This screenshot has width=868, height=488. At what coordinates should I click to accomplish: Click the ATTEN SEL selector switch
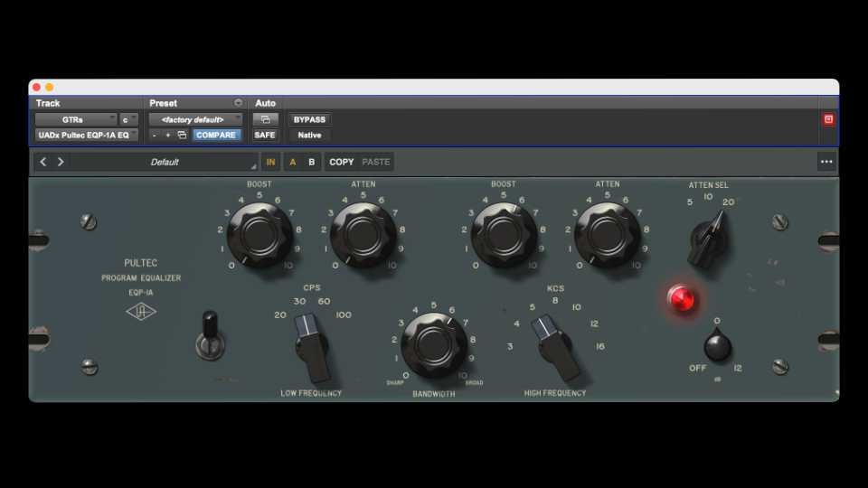709,240
